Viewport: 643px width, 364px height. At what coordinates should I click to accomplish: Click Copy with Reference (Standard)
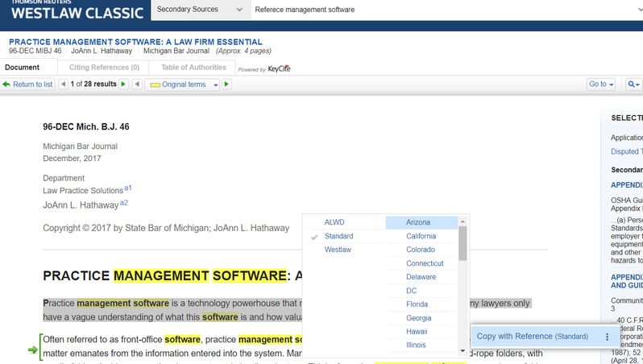click(x=533, y=337)
